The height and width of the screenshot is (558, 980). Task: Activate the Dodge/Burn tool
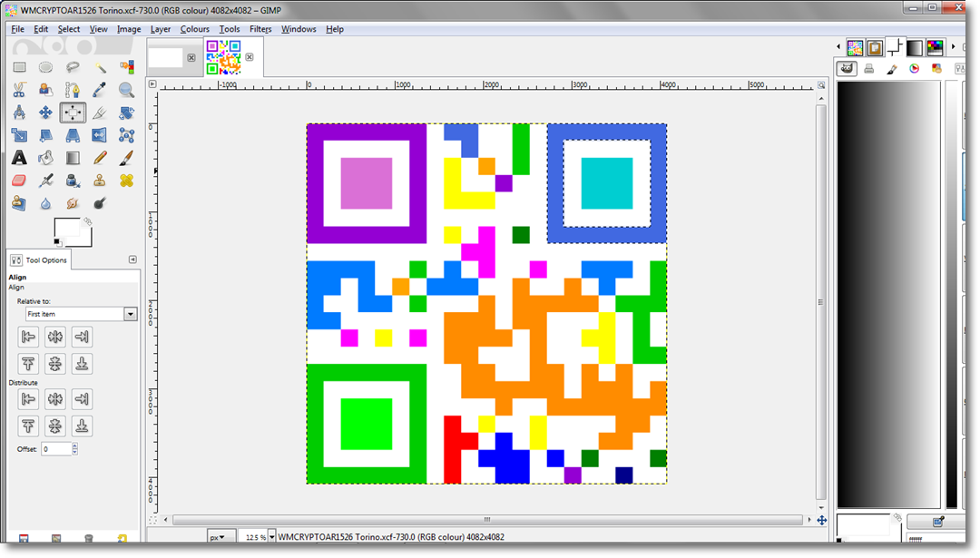(100, 203)
